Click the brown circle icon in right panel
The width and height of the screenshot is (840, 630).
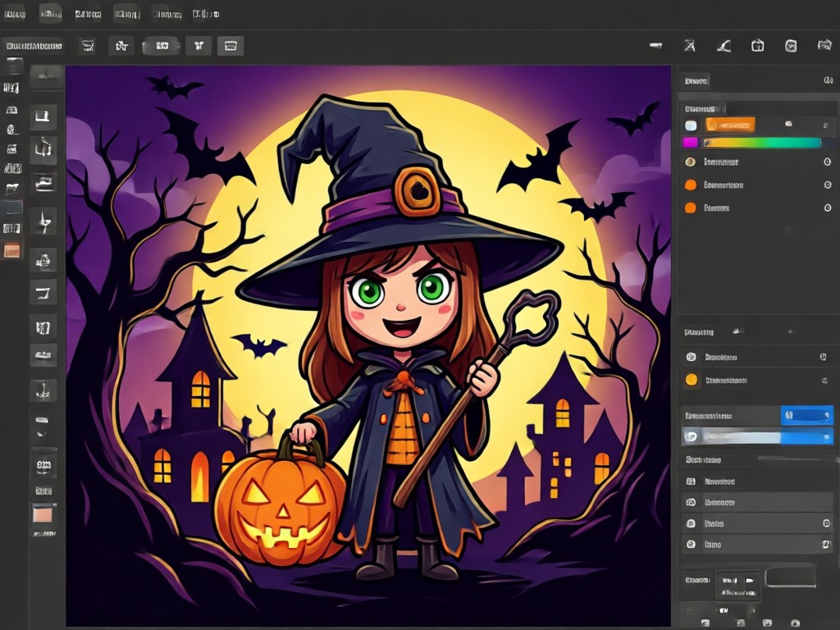(x=691, y=162)
